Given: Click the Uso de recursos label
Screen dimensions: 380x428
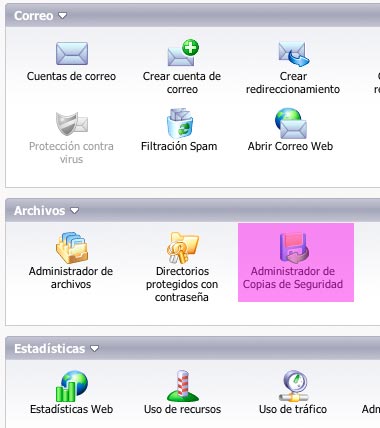Looking at the screenshot, I should point(182,409).
